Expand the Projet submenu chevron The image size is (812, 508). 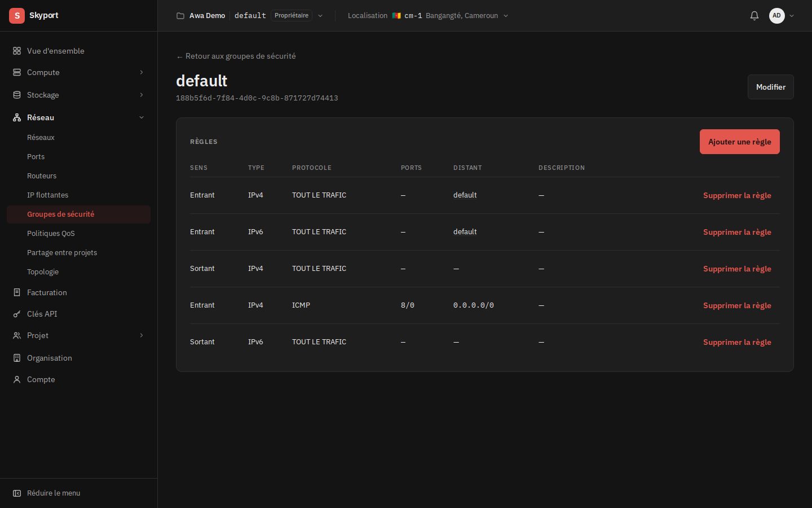tap(142, 335)
